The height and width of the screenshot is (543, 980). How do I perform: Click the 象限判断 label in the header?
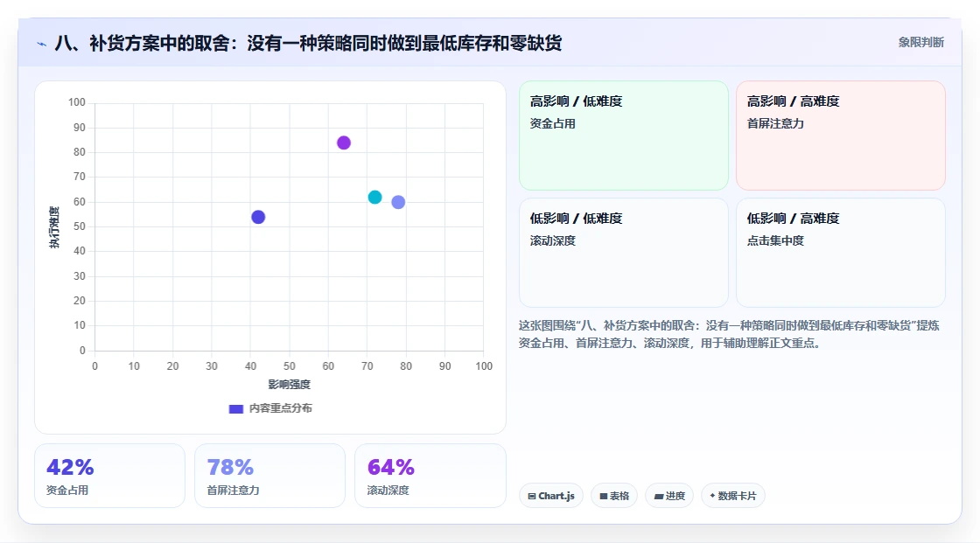(920, 43)
